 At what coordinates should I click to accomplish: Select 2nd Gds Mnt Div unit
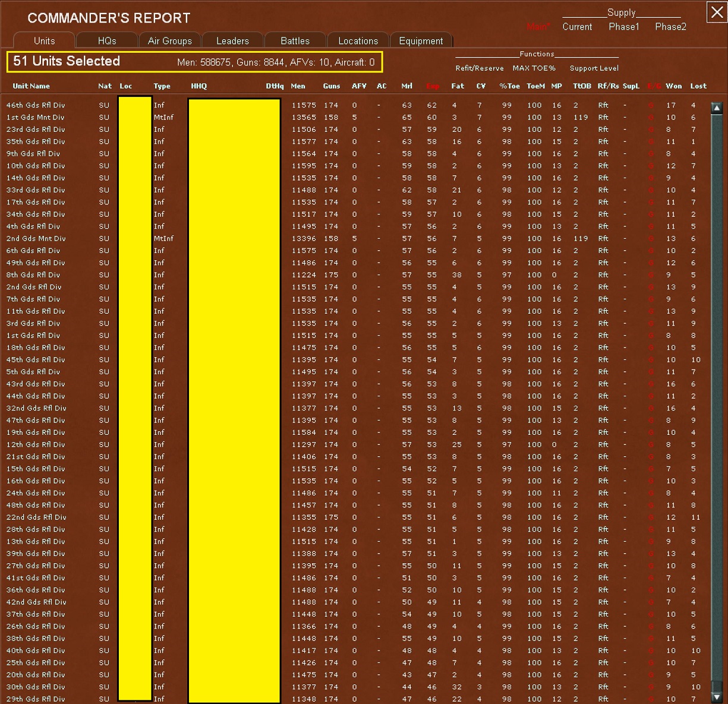(36, 238)
